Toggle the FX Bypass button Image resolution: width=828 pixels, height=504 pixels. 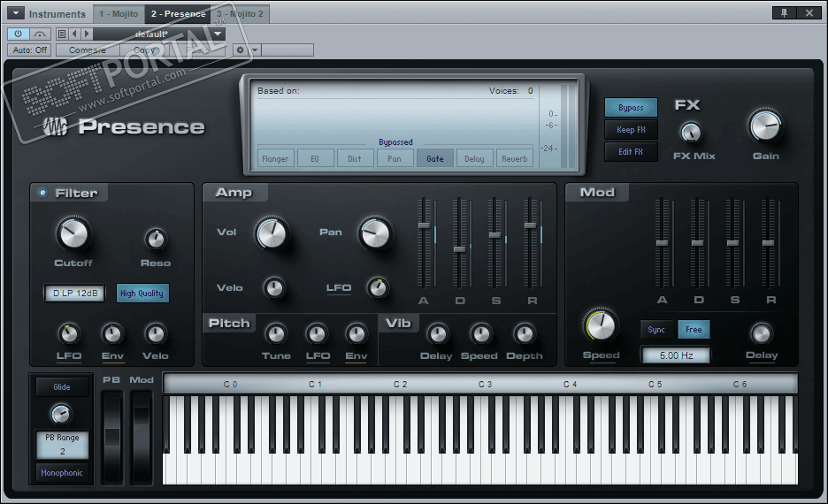coord(631,108)
